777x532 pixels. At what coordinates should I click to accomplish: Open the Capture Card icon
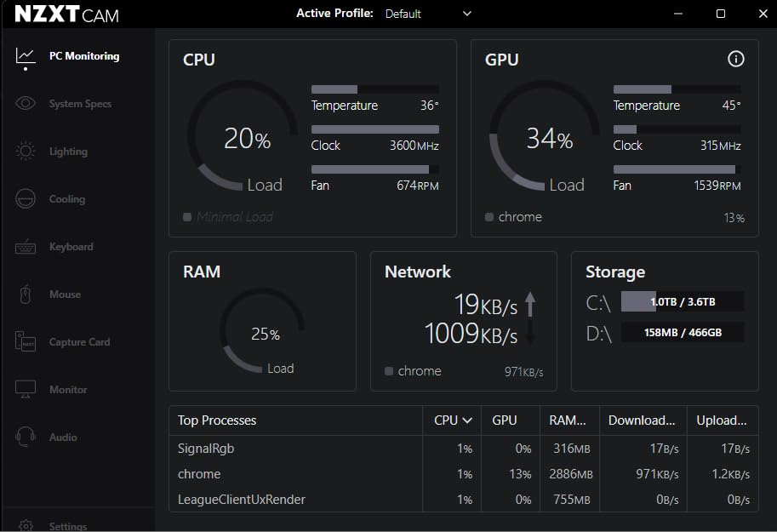(26, 342)
